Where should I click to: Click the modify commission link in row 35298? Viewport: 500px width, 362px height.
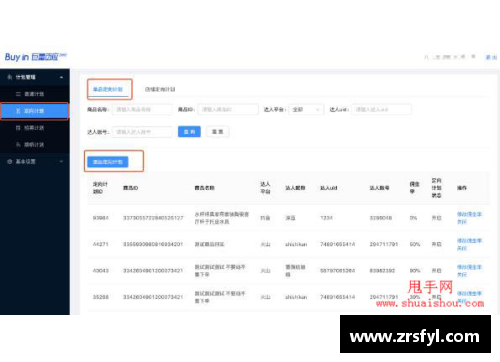click(469, 294)
